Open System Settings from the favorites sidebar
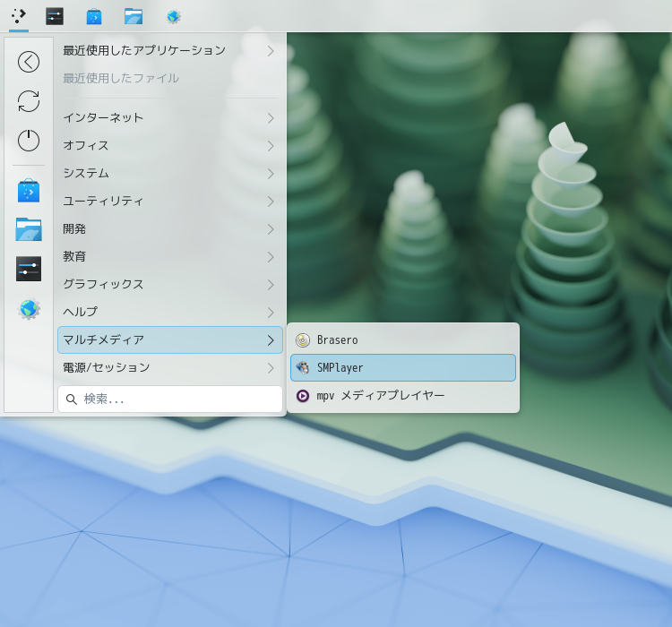672x627 pixels. pos(29,269)
